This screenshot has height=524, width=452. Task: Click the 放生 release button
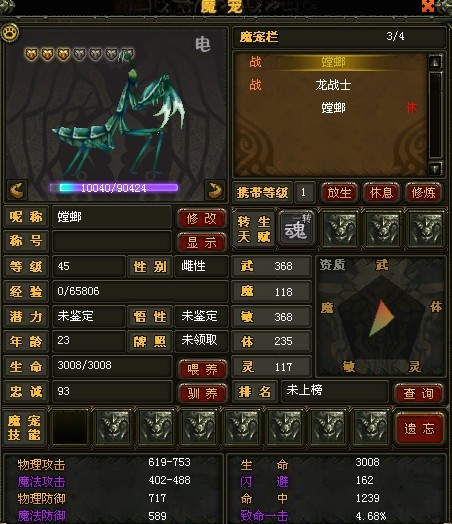tap(339, 192)
